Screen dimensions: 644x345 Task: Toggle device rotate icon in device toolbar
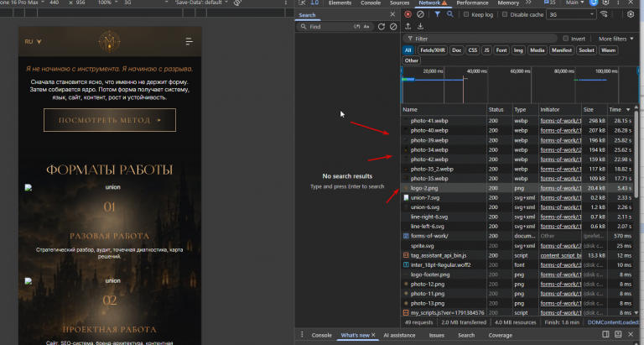coord(237,3)
